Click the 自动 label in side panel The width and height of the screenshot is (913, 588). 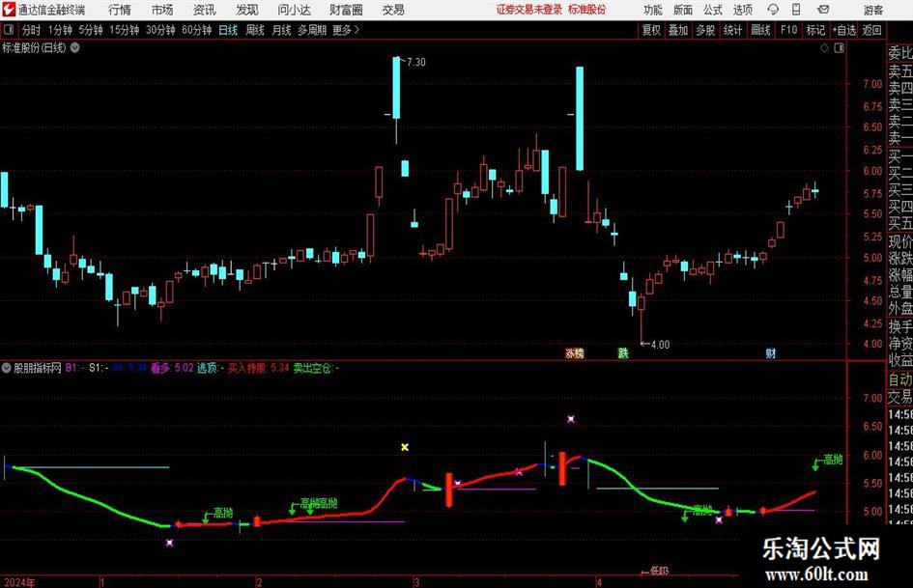point(900,379)
